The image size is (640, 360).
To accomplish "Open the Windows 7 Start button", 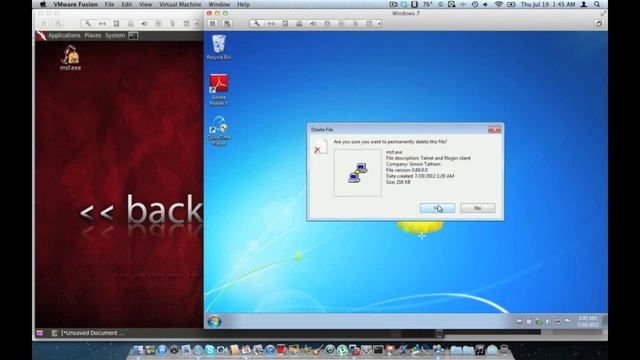I will (x=214, y=322).
